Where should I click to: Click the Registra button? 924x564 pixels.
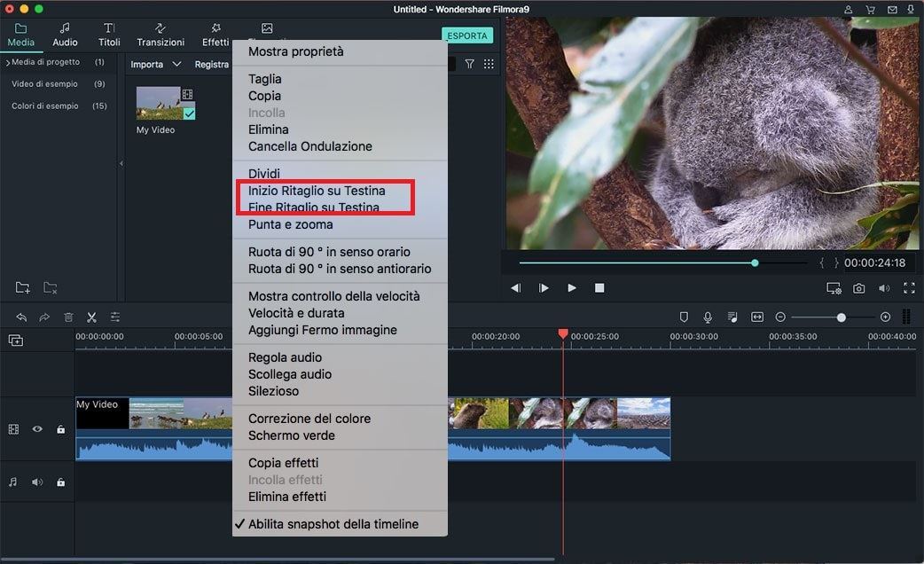212,64
